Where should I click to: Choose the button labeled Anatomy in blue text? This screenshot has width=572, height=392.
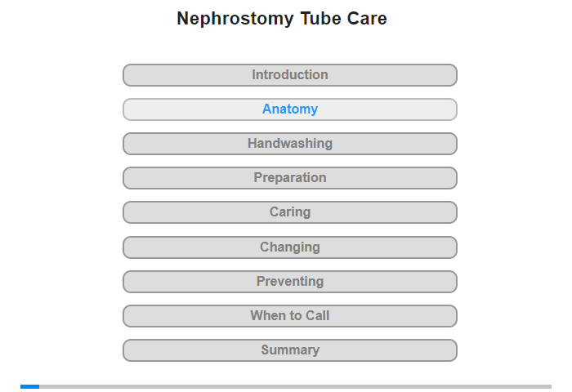point(289,109)
